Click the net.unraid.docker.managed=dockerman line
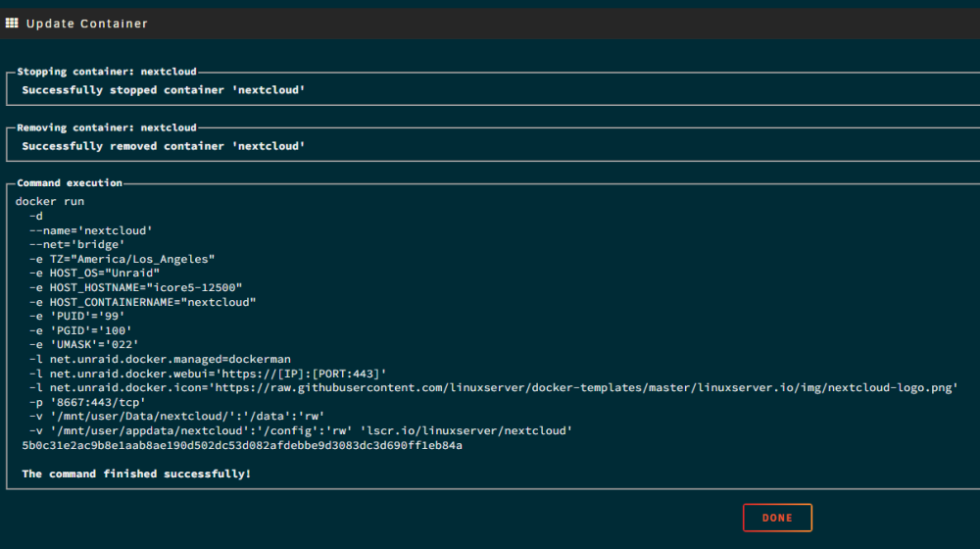 [x=160, y=359]
